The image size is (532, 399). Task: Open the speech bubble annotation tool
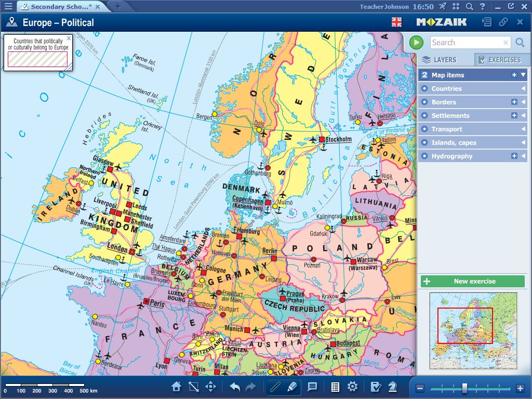click(x=312, y=387)
